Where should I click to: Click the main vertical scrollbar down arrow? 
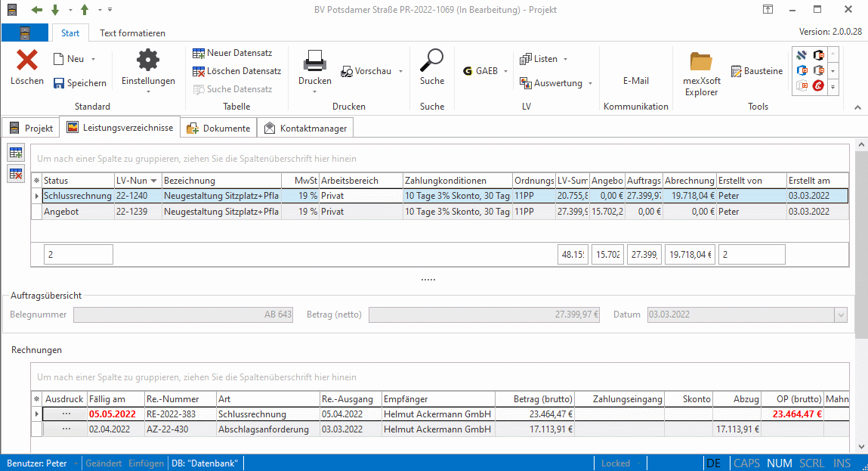tap(861, 447)
